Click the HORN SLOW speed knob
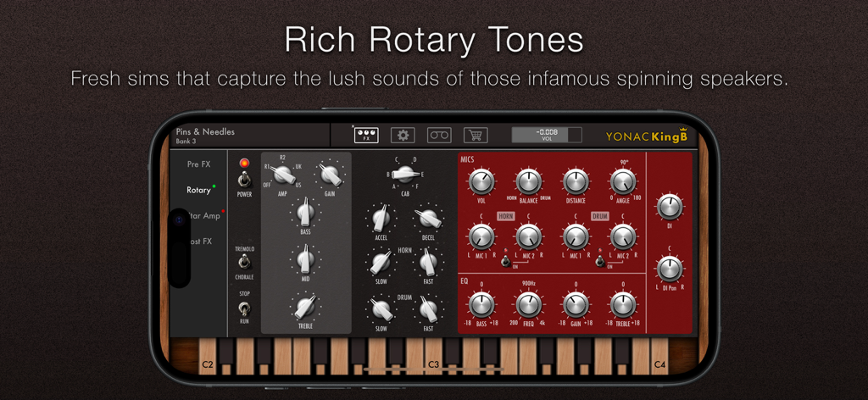Screen dimensions: 868x400 pyautogui.click(x=381, y=262)
